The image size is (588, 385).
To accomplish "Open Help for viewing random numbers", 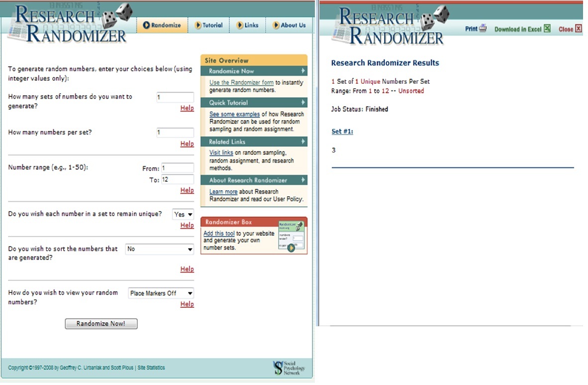I will (187, 304).
